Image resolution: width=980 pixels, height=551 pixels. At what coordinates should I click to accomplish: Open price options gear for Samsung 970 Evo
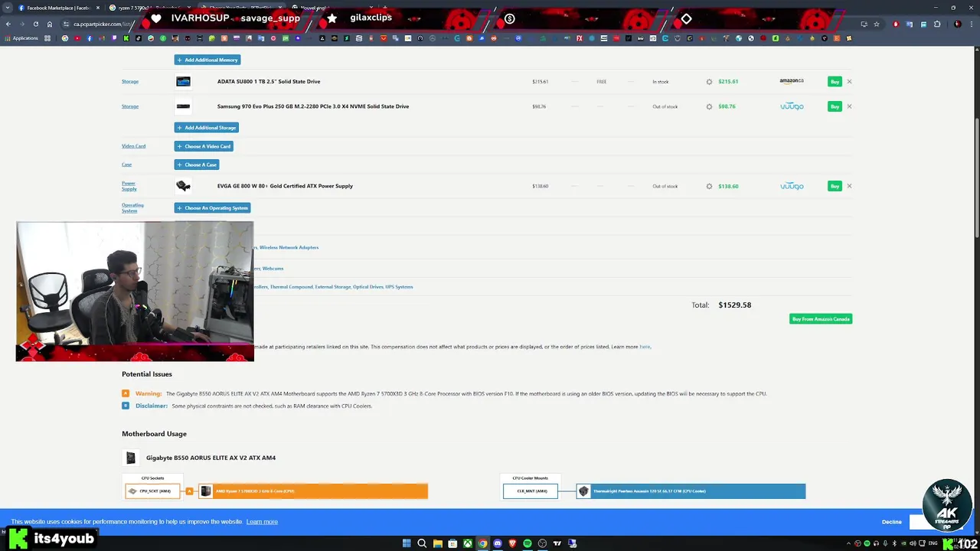(x=709, y=106)
